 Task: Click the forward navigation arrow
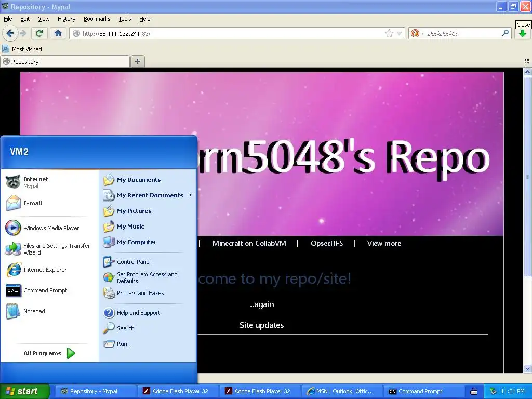(23, 33)
